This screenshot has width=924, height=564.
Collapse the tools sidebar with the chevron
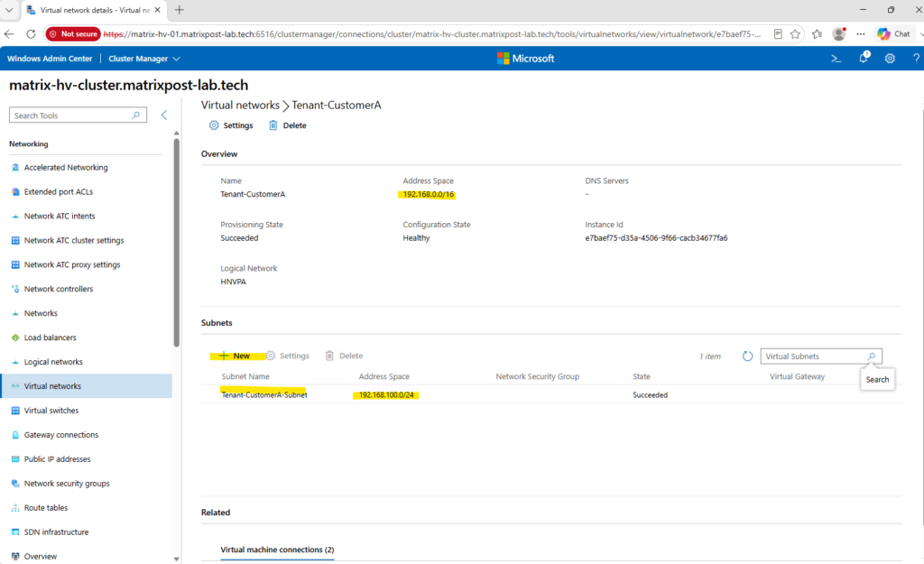pyautogui.click(x=164, y=115)
